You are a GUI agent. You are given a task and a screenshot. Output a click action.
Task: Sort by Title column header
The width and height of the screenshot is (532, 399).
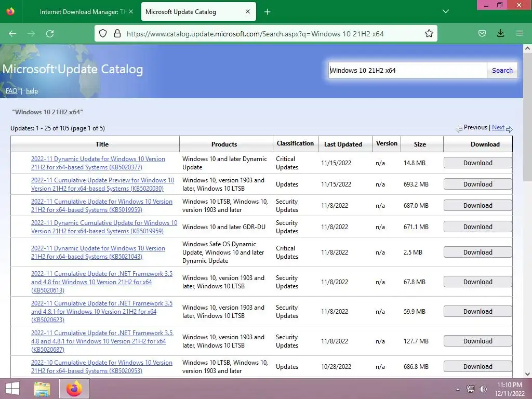(102, 144)
